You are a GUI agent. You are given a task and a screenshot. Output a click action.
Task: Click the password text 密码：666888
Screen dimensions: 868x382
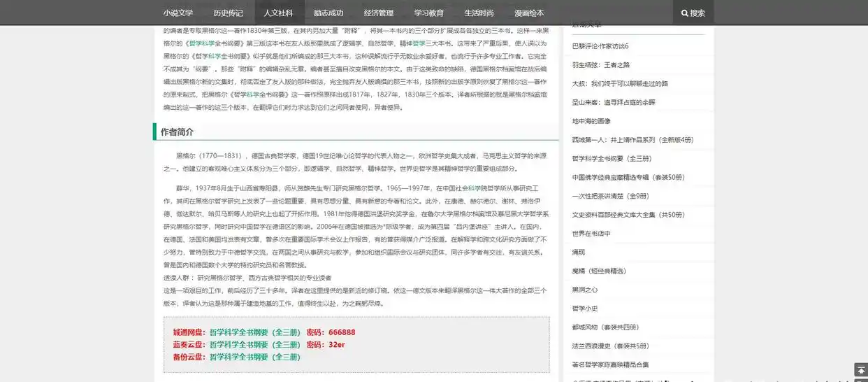coord(331,332)
